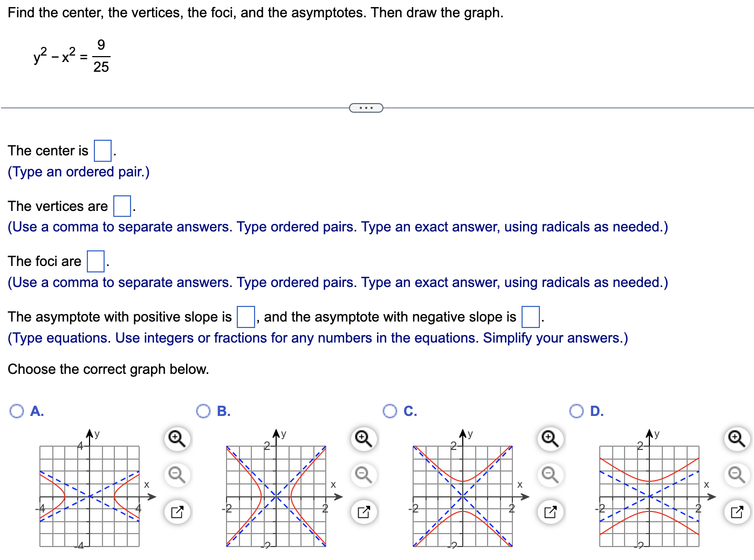Click the positive slope asymptote input box
This screenshot has width=754, height=560.
(x=245, y=316)
